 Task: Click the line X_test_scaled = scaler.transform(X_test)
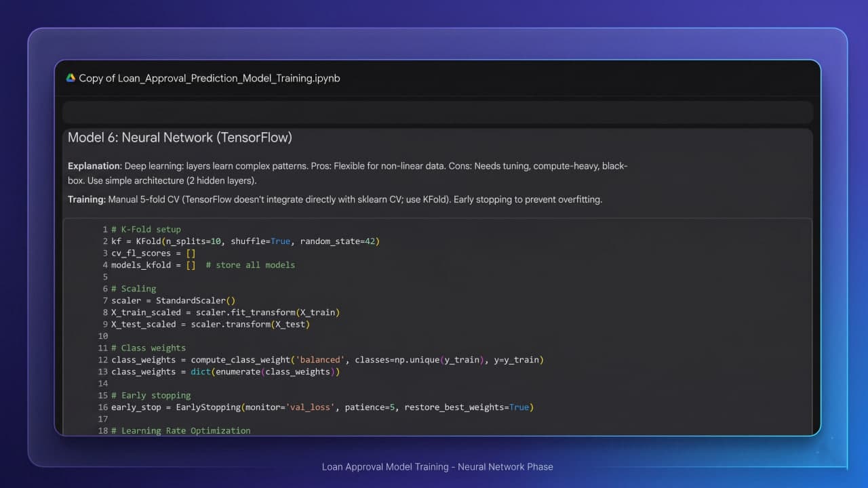coord(211,324)
